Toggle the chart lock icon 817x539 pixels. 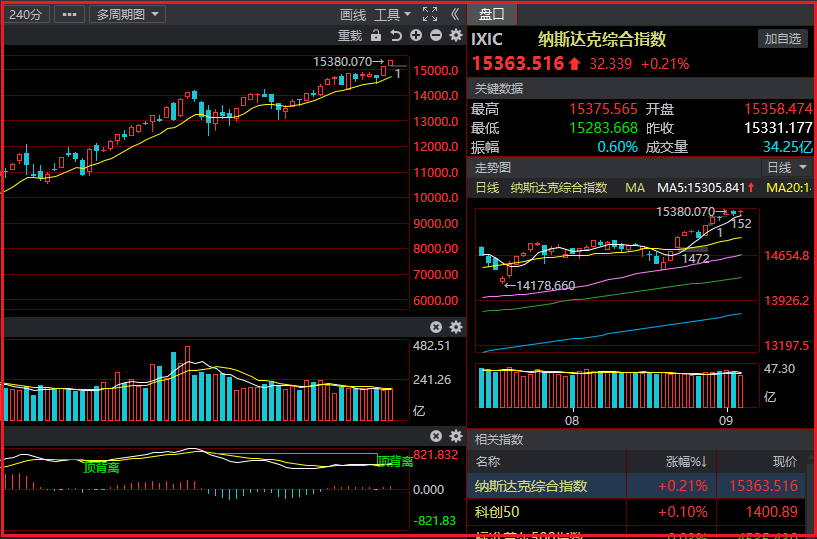(x=376, y=35)
